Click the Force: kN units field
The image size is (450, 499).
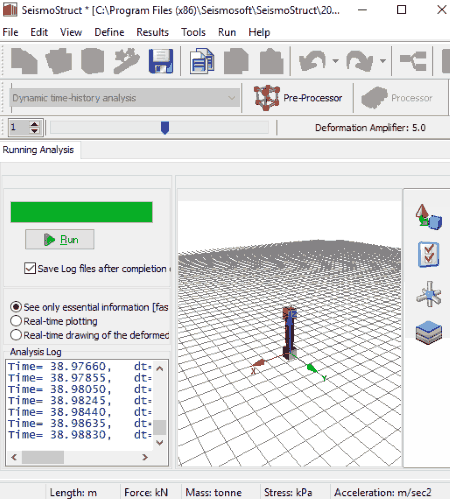click(146, 492)
